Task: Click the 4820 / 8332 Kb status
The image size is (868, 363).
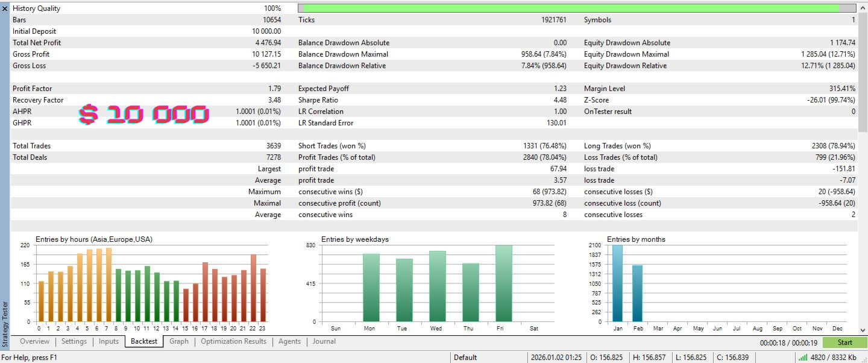Action: tap(834, 358)
